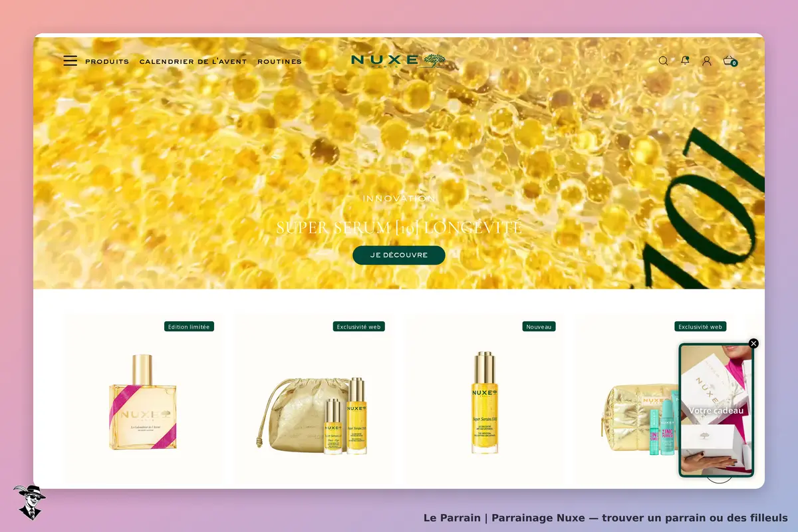Image resolution: width=798 pixels, height=532 pixels.
Task: Open the gold pouch serum set product
Action: coord(313,416)
